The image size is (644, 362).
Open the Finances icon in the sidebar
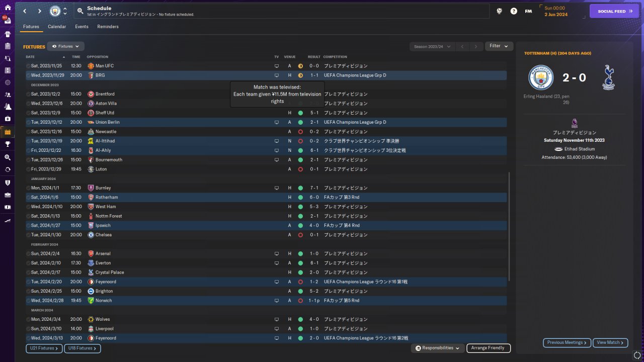pyautogui.click(x=8, y=207)
